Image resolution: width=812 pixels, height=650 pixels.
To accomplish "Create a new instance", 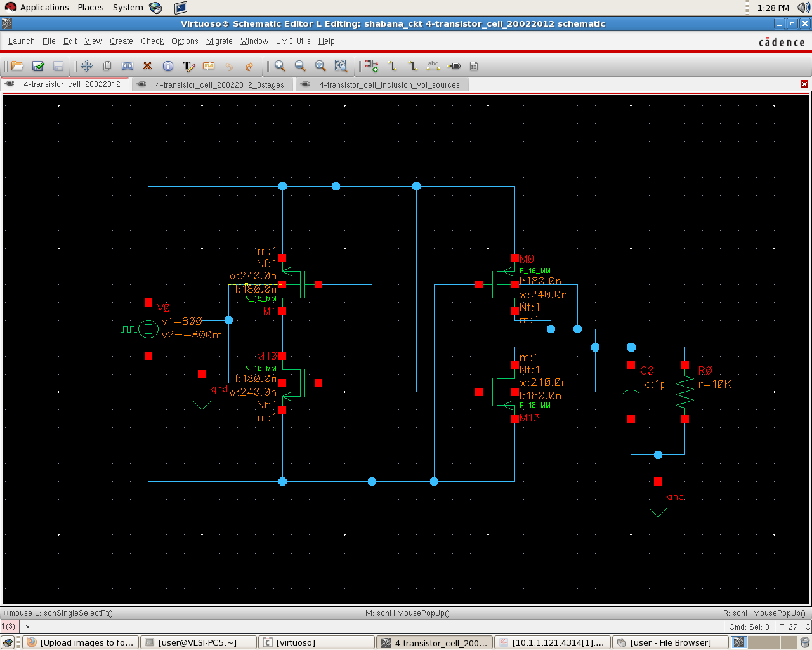I will [x=371, y=66].
